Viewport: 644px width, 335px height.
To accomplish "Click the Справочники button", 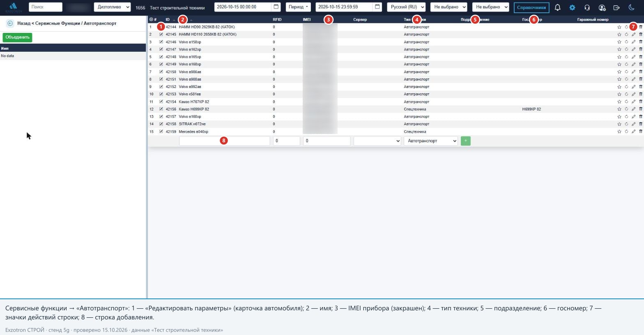I will [531, 7].
